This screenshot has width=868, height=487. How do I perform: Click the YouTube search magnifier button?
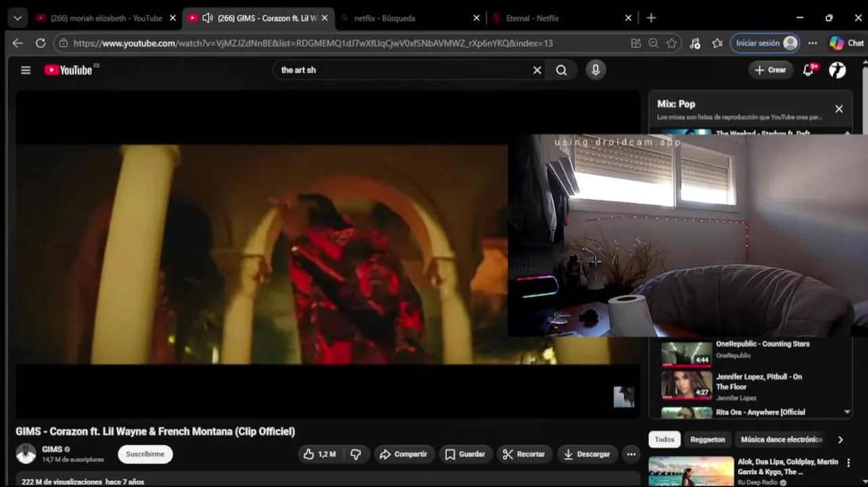pyautogui.click(x=561, y=70)
